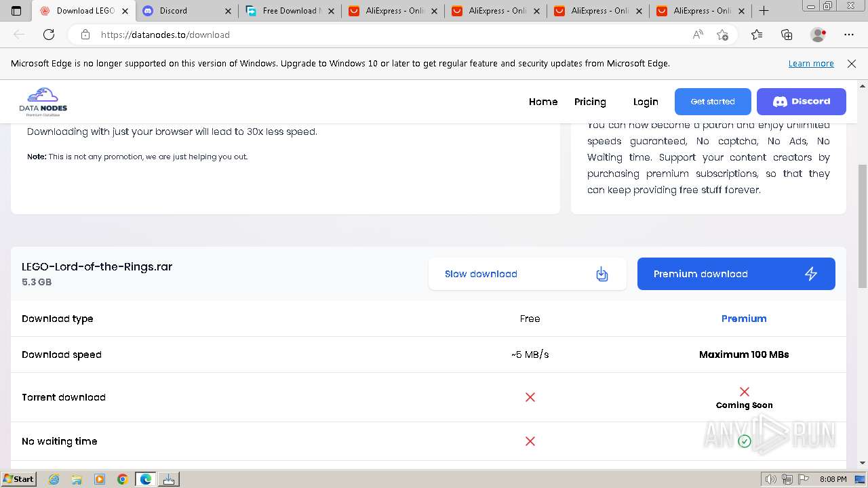
Task: Open Windows Media Player taskbar icon
Action: (100, 479)
